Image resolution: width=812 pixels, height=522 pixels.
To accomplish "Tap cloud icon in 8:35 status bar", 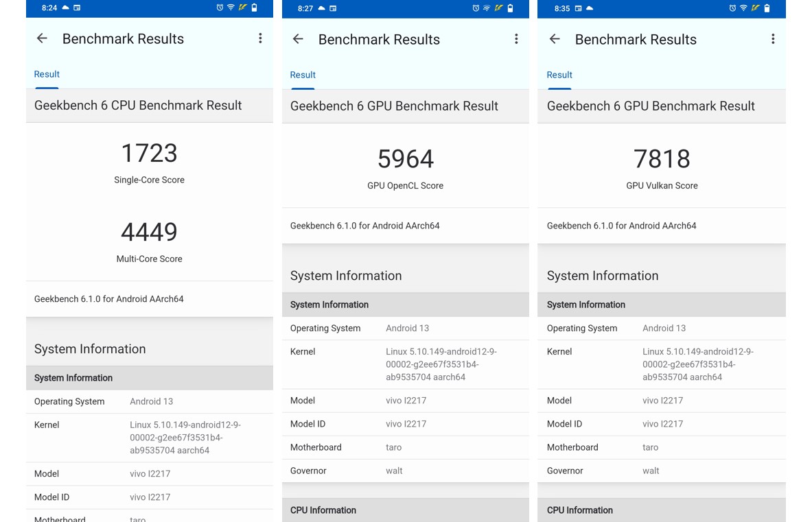I will coord(590,8).
